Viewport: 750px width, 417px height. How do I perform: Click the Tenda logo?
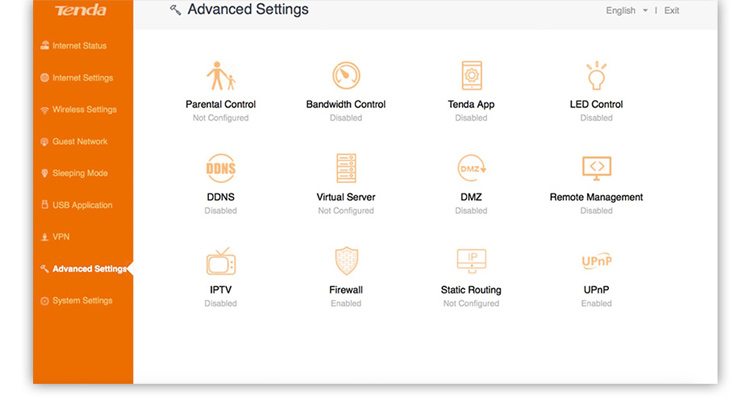click(x=80, y=10)
